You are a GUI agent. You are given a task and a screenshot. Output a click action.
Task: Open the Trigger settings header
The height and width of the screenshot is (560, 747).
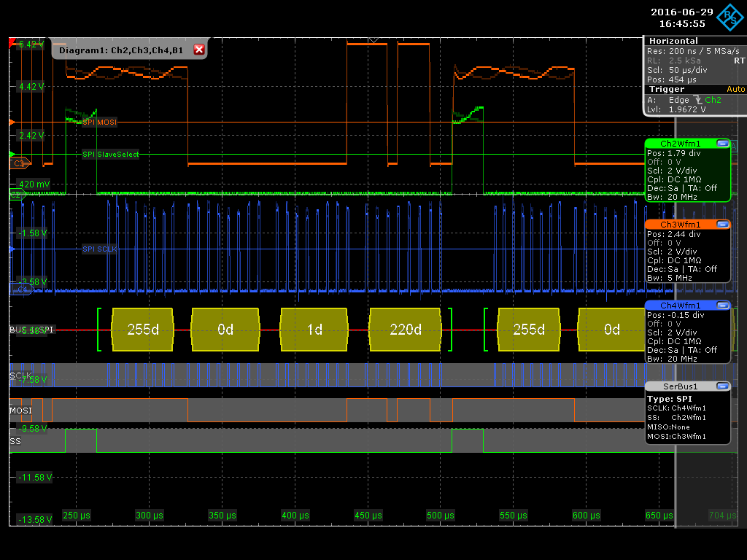(667, 89)
